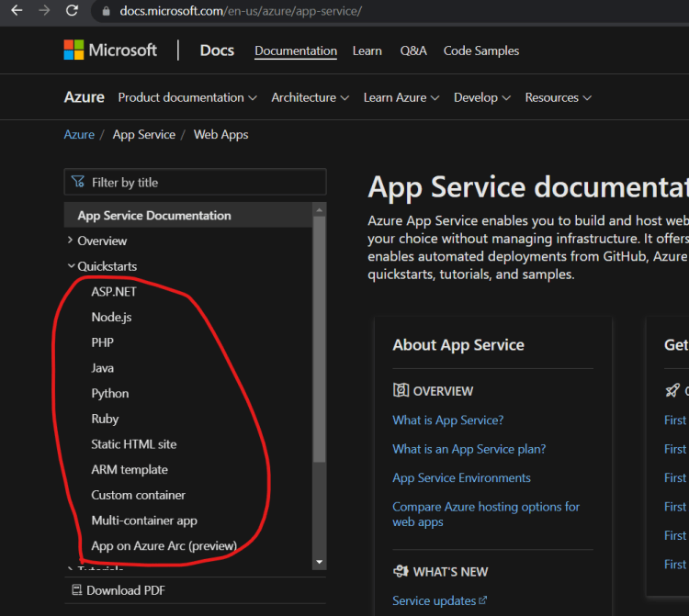Expand the Overview tree node

click(x=71, y=241)
